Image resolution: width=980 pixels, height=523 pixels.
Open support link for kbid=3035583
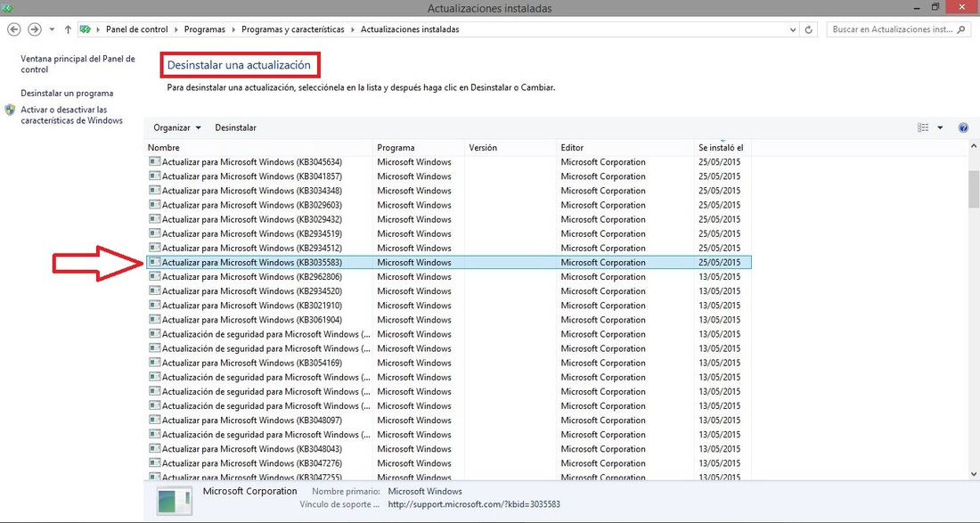(x=474, y=504)
